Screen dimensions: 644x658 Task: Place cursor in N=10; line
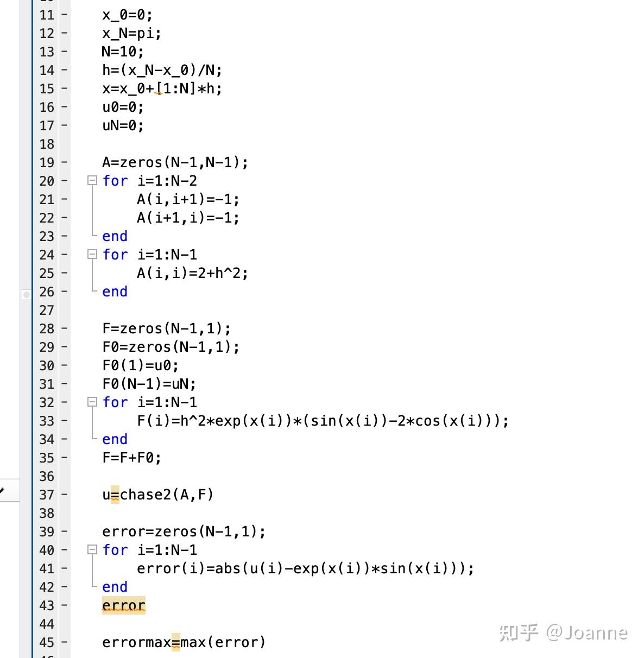coord(123,52)
